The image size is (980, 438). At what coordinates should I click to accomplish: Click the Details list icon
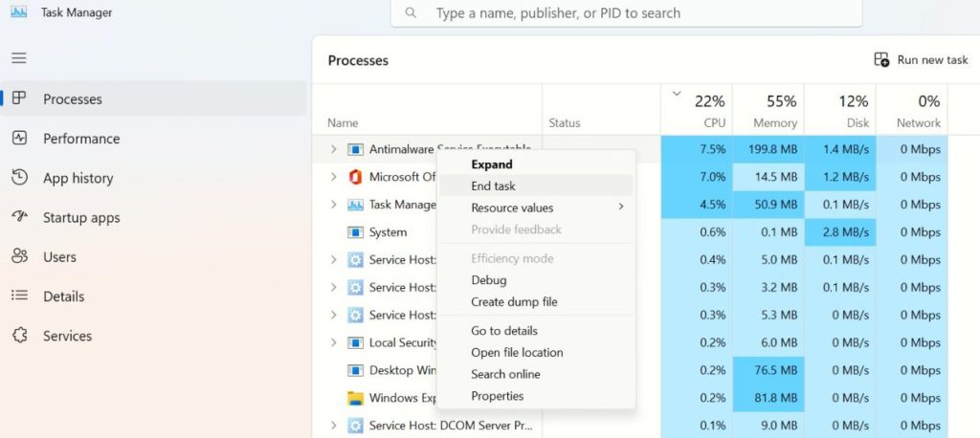(x=19, y=296)
